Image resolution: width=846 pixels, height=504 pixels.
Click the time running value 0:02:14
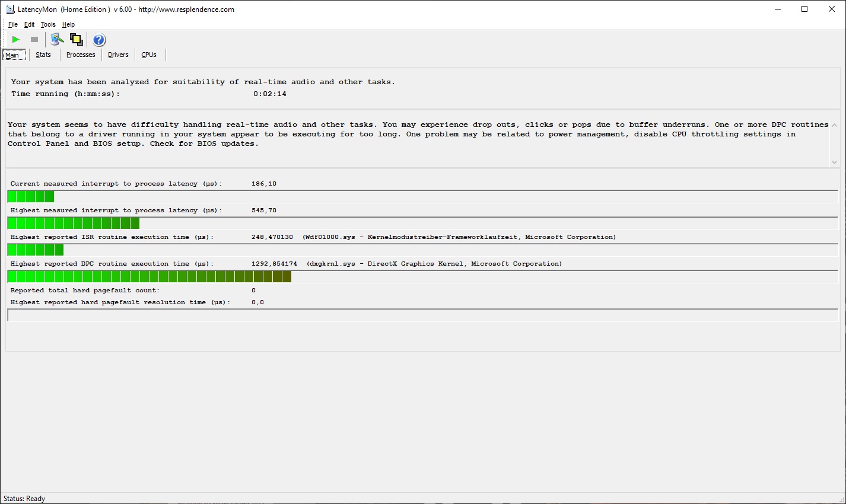tap(270, 94)
